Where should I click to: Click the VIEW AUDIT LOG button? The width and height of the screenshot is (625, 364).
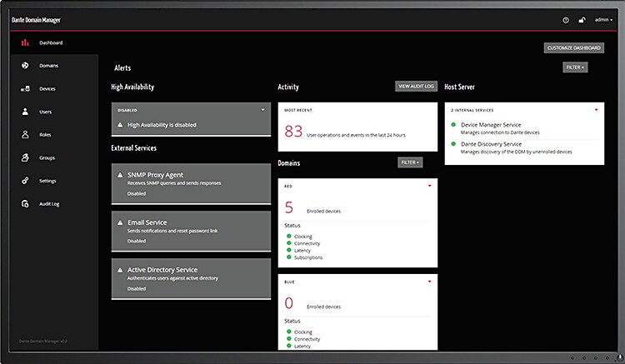click(x=416, y=86)
